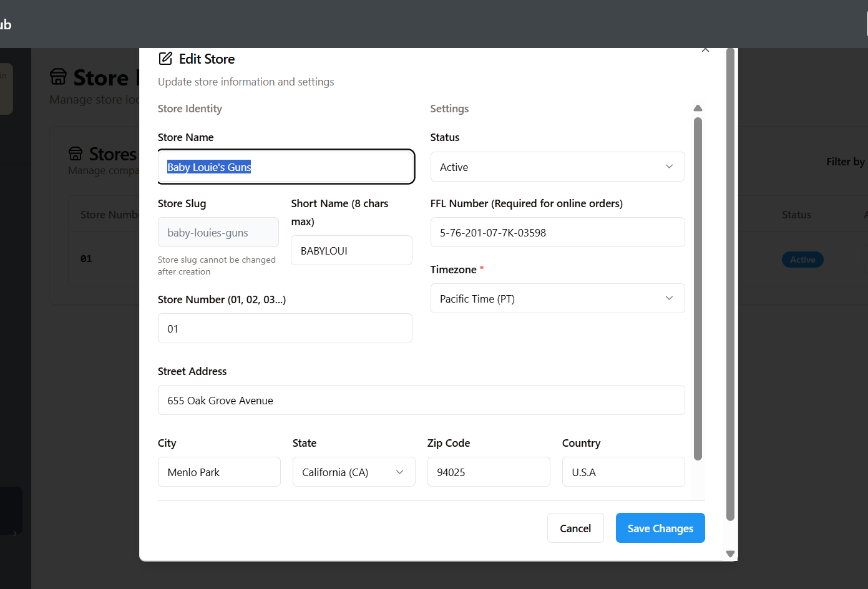Click the Active status badge in background table
Screen dimensions: 868x589
click(x=802, y=260)
